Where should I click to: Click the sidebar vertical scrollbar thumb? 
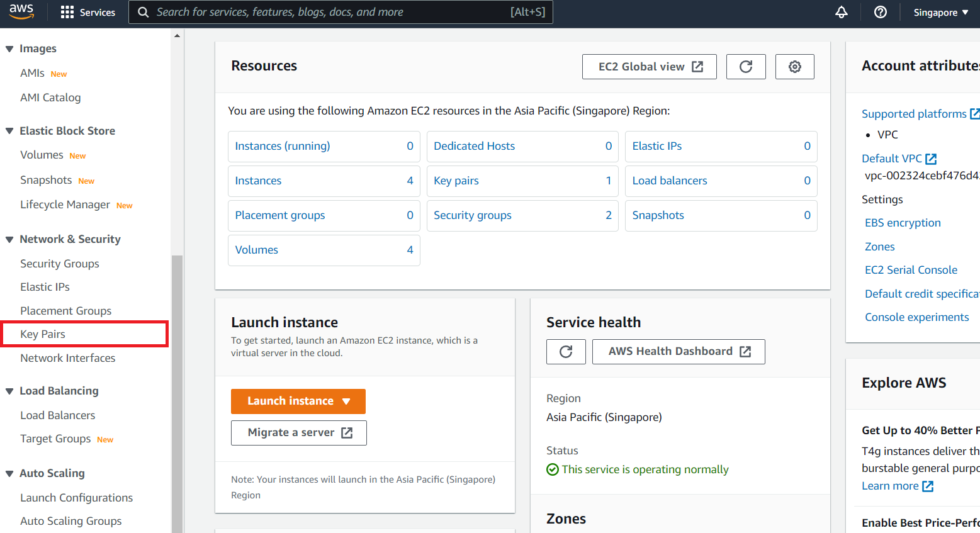177,394
